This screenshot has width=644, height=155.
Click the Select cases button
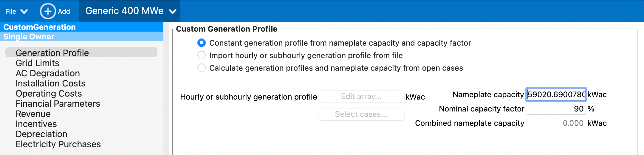click(361, 114)
